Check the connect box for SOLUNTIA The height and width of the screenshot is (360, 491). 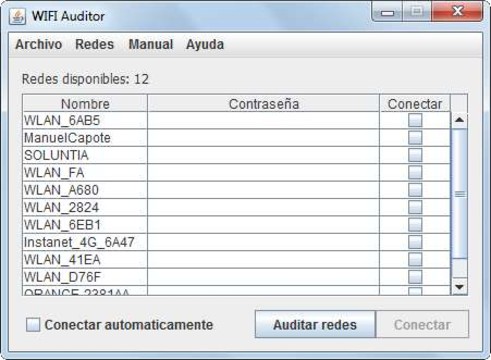coord(415,155)
